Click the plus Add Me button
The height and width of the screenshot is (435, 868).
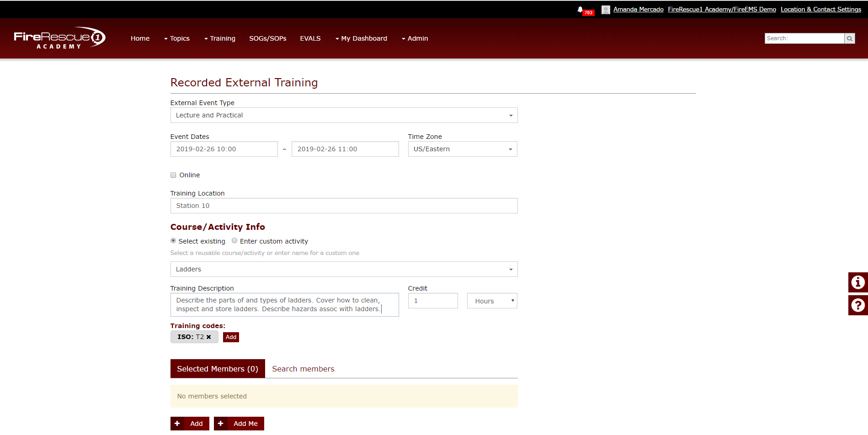click(x=239, y=424)
